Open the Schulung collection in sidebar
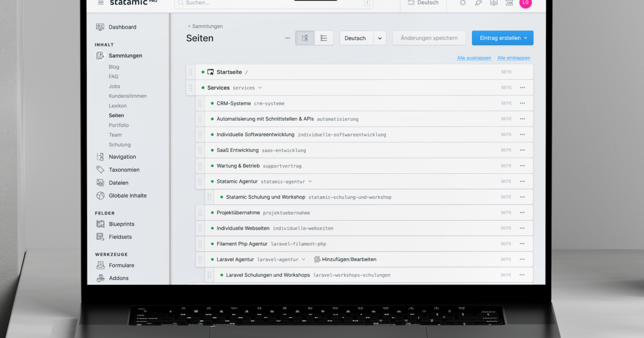The height and width of the screenshot is (338, 644). point(120,144)
